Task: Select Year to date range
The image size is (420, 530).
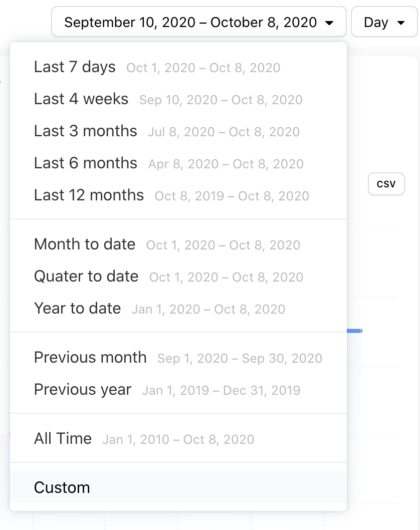Action: click(77, 309)
